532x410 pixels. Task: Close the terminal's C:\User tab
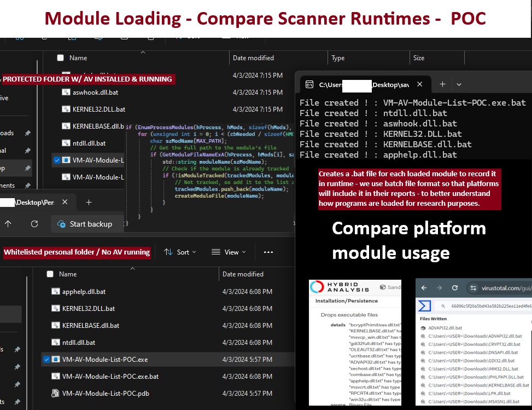(x=420, y=84)
